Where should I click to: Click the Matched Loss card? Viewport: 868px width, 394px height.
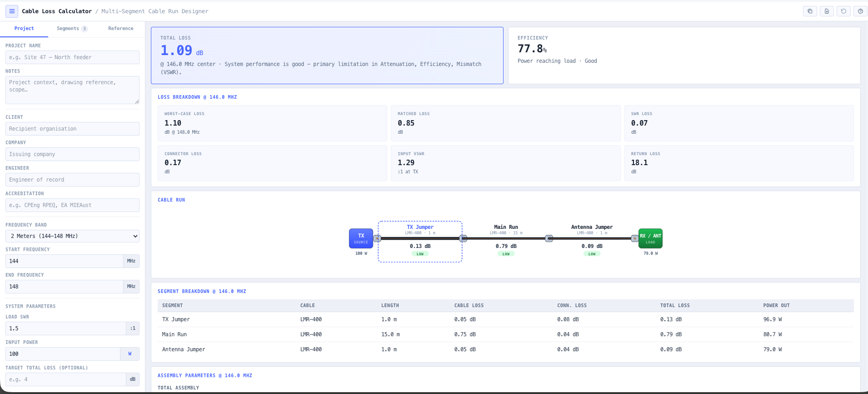[505, 123]
